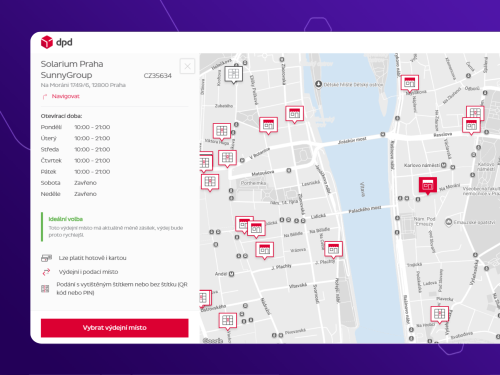Click the Pátek opening hours row
The width and height of the screenshot is (500, 375).
[x=75, y=172]
